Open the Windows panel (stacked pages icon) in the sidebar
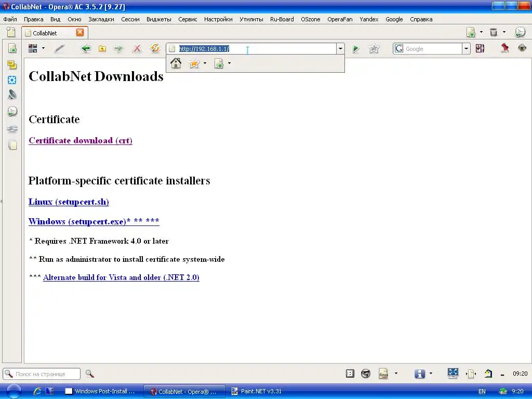The image size is (532, 399). (12, 144)
